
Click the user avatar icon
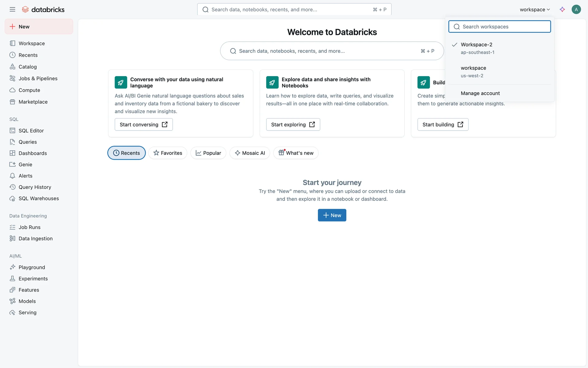pyautogui.click(x=576, y=10)
